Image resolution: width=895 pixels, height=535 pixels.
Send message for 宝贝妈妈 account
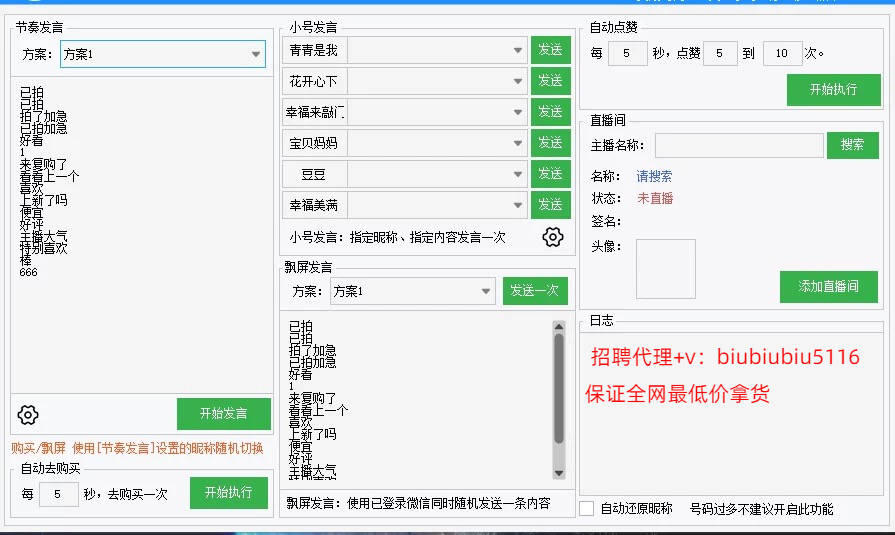point(549,143)
